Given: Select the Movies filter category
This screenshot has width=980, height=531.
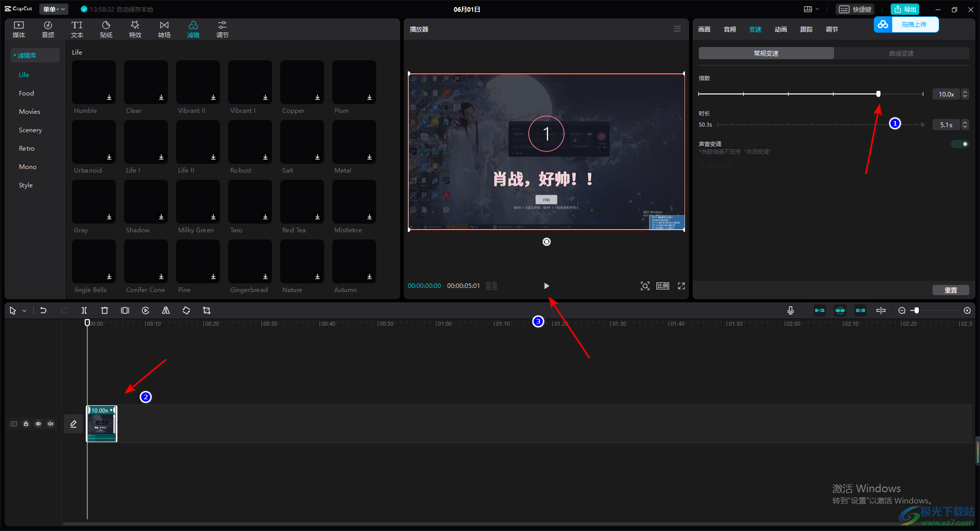Looking at the screenshot, I should [30, 112].
